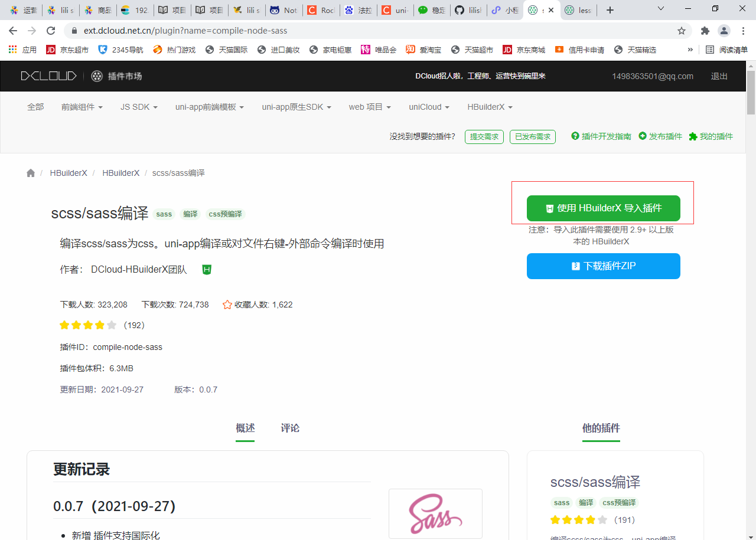Click the 下载插件ZIP button
This screenshot has height=540, width=756.
(604, 266)
